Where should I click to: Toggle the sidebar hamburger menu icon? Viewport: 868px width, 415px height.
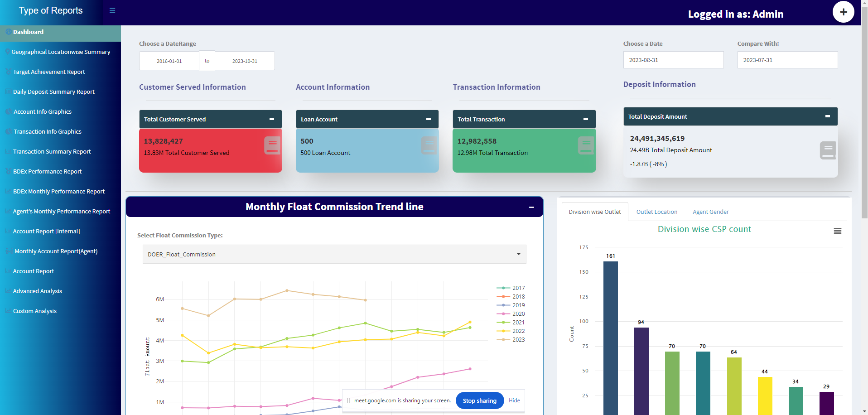click(x=112, y=10)
